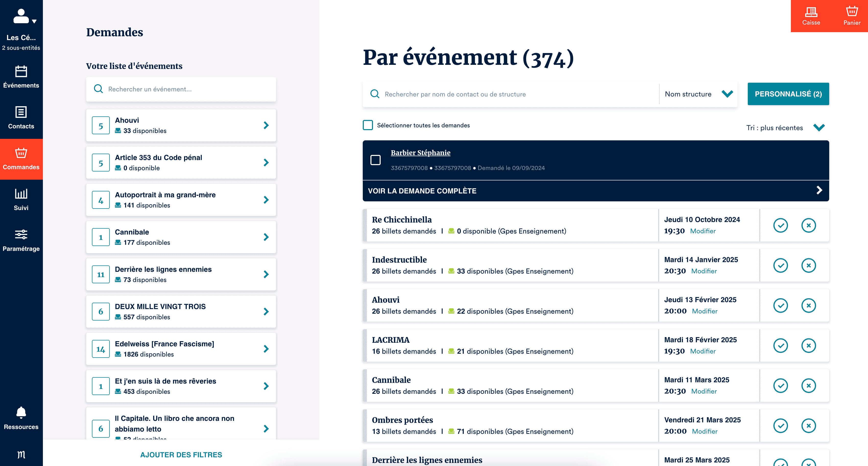Click the "Rechercher un événement" search field
Viewport: 868px width, 466px height.
[x=181, y=89]
